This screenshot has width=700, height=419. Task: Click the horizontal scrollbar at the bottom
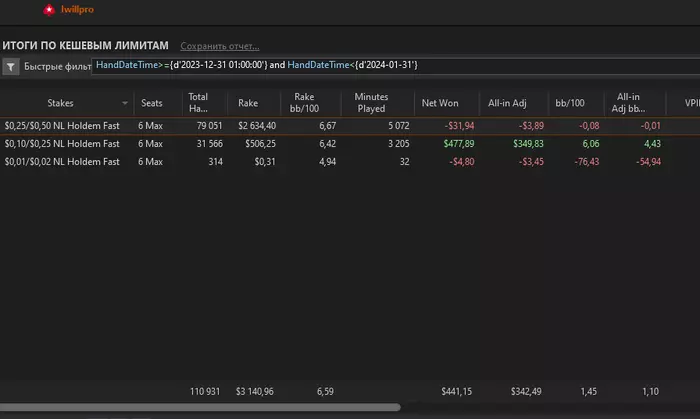pos(200,408)
